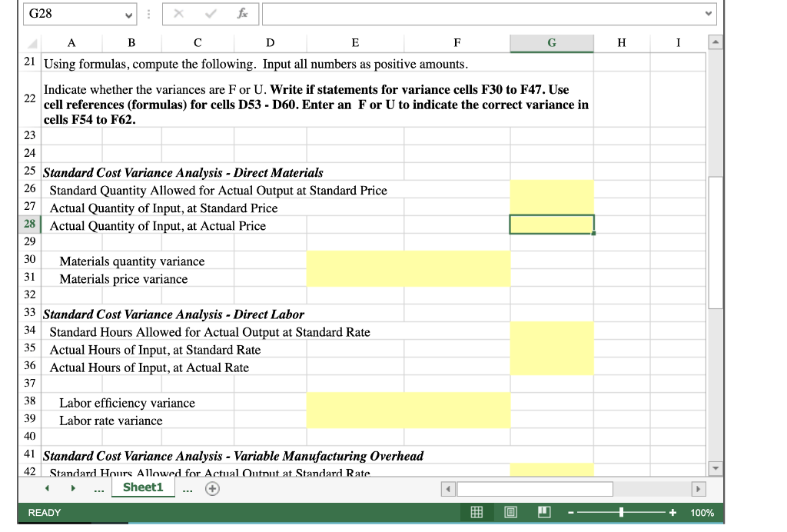The height and width of the screenshot is (532, 787).
Task: Click 'Standard Cost Variance Analysis - Direct Materials' heading
Action: (183, 173)
